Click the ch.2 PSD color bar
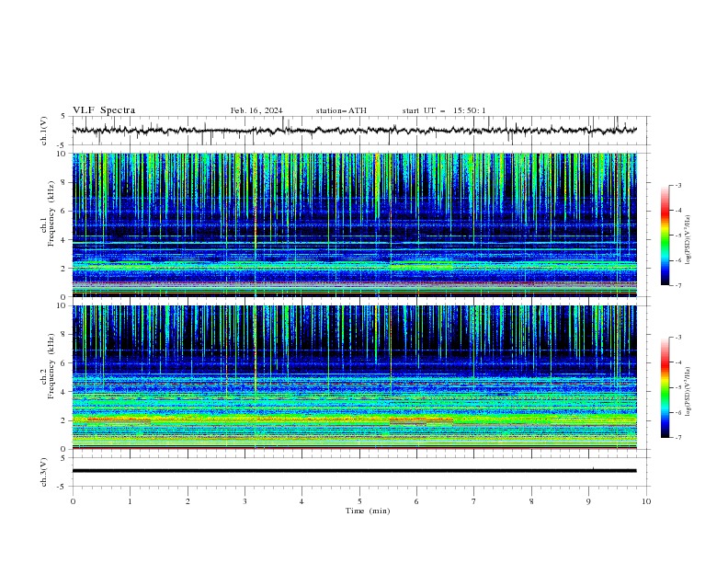Screen dimensions: 728x563 tap(665, 387)
